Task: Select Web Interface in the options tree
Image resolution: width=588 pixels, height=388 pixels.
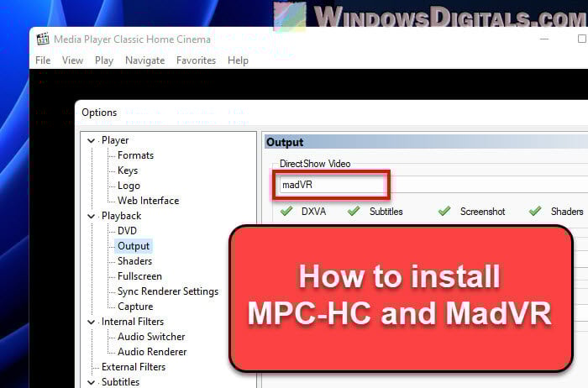Action: coord(148,201)
